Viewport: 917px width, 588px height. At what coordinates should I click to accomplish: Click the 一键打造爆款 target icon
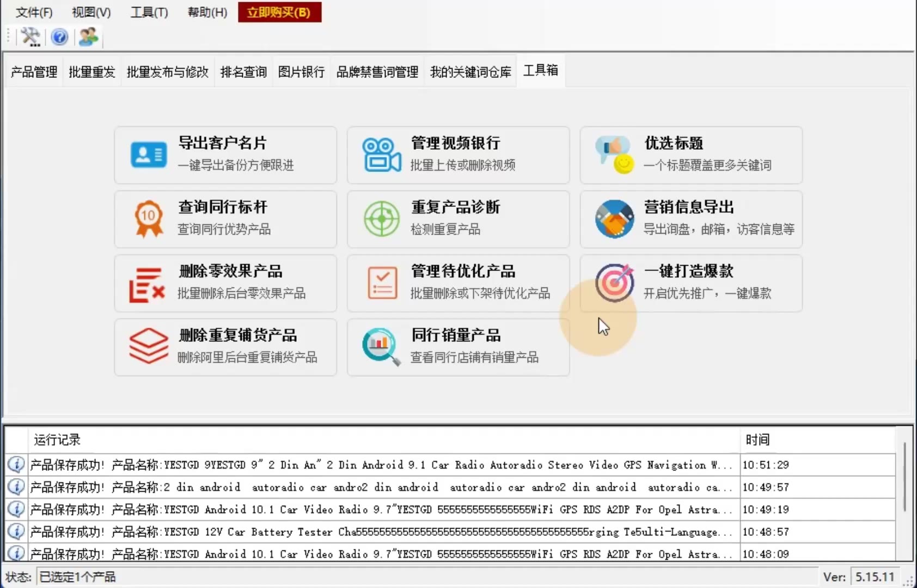pyautogui.click(x=615, y=283)
